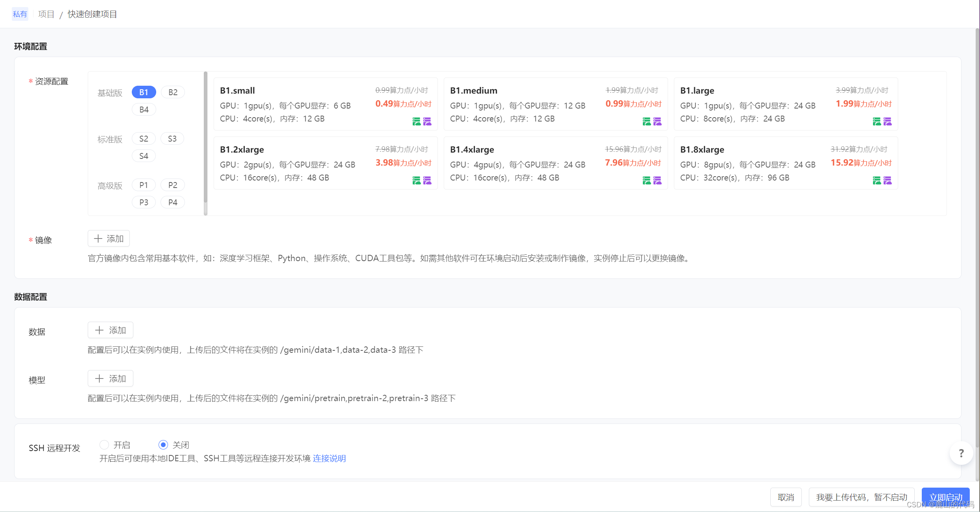Click purple cloud-server icon on B1.large card
Image resolution: width=980 pixels, height=512 pixels.
(887, 122)
